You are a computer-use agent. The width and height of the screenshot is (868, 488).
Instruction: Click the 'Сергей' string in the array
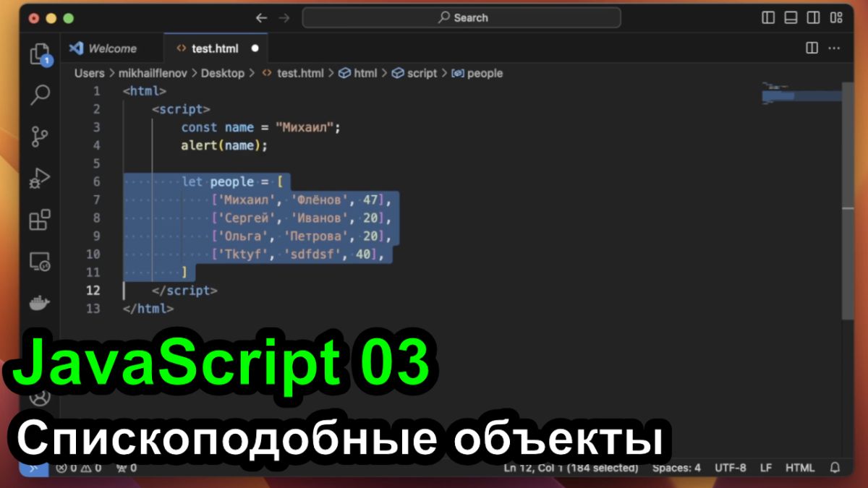pos(247,218)
